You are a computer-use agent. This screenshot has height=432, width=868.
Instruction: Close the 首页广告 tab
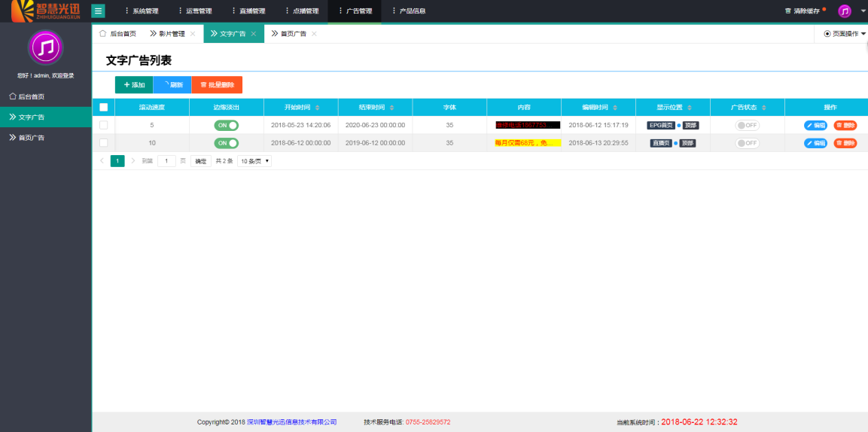pos(314,34)
